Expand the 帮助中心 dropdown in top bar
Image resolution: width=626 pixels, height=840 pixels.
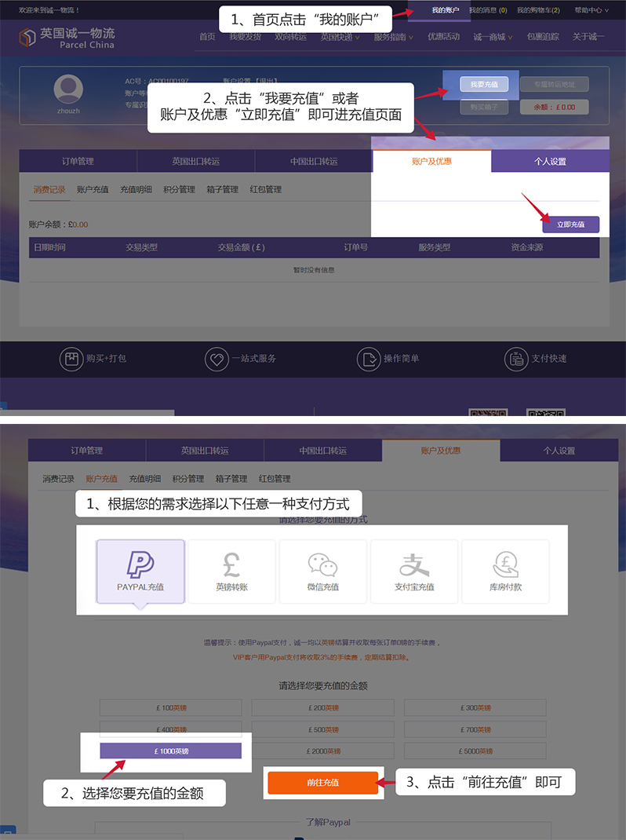(591, 10)
